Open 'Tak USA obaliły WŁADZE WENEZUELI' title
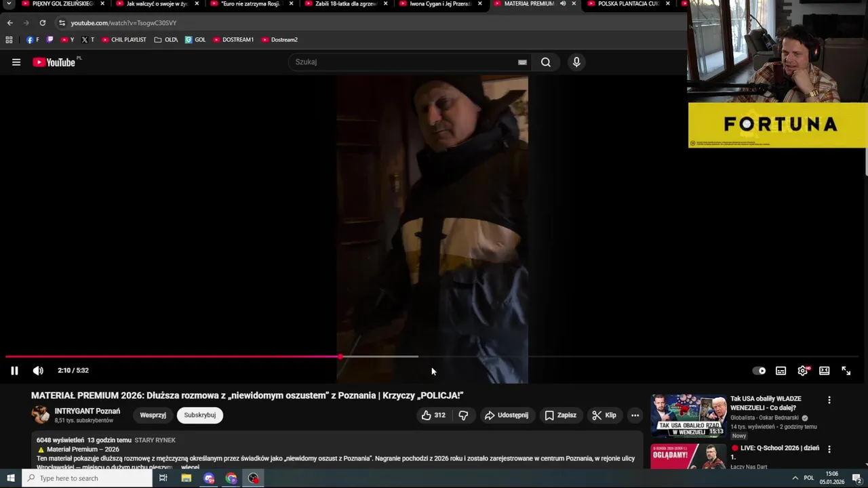Screen dimensions: 868x488 pos(766,403)
